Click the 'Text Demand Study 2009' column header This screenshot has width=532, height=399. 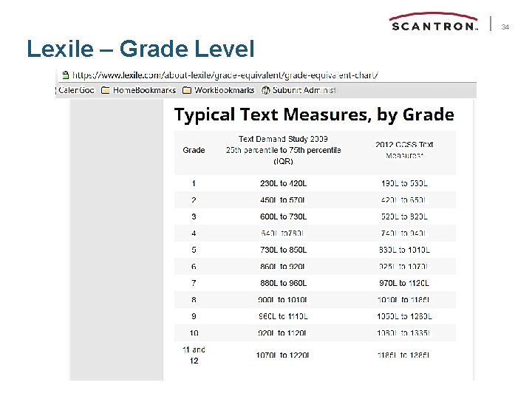pyautogui.click(x=283, y=150)
